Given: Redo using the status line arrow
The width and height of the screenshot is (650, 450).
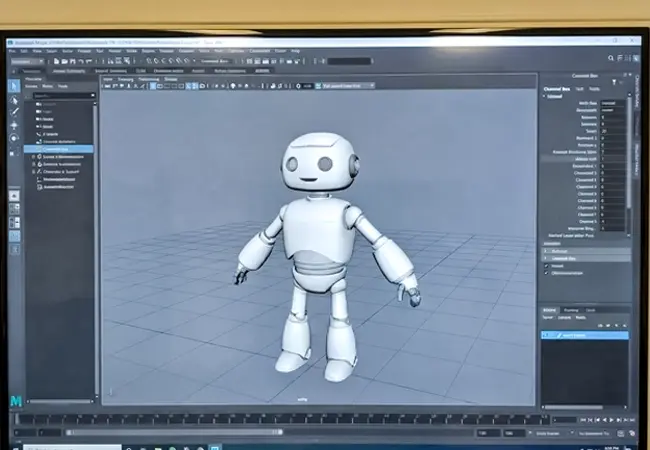Looking at the screenshot, I should [89, 61].
